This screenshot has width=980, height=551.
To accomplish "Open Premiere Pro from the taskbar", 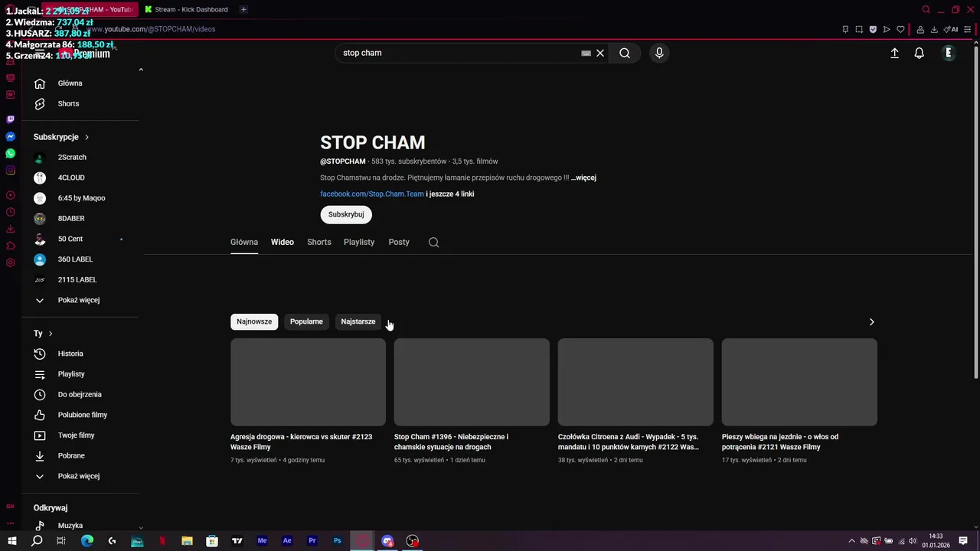I will 312,541.
